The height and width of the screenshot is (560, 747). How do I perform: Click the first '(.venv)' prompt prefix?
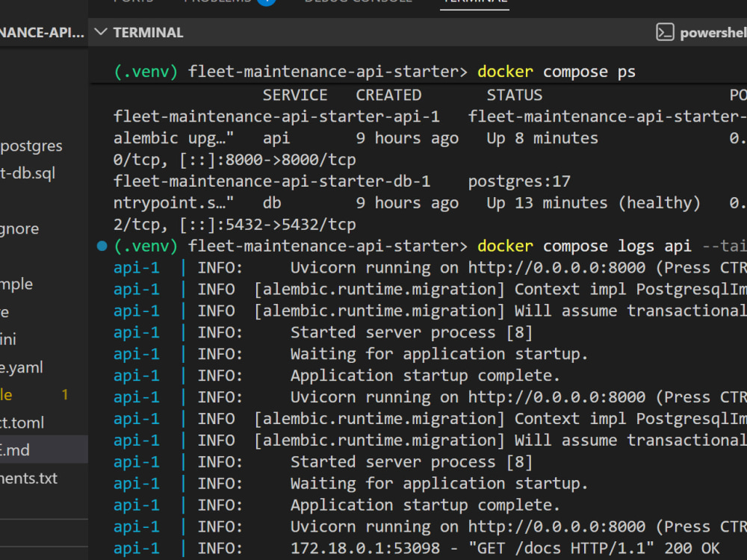coord(146,72)
